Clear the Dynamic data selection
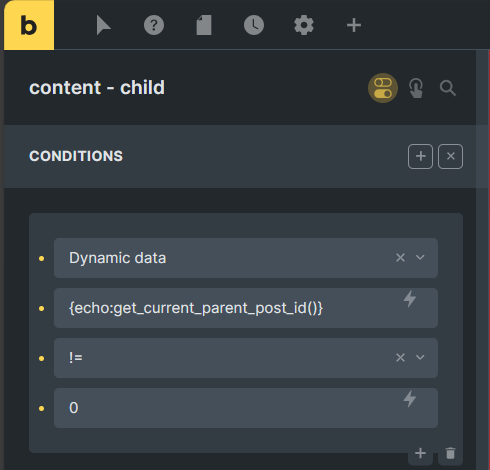 tap(400, 257)
